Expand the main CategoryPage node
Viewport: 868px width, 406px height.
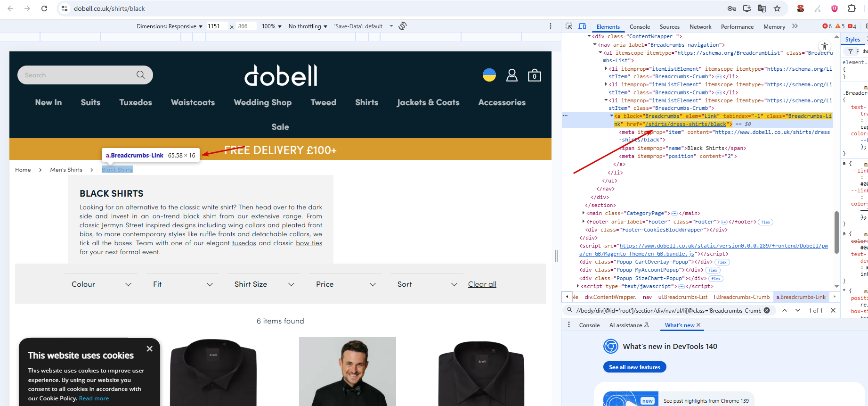(584, 213)
